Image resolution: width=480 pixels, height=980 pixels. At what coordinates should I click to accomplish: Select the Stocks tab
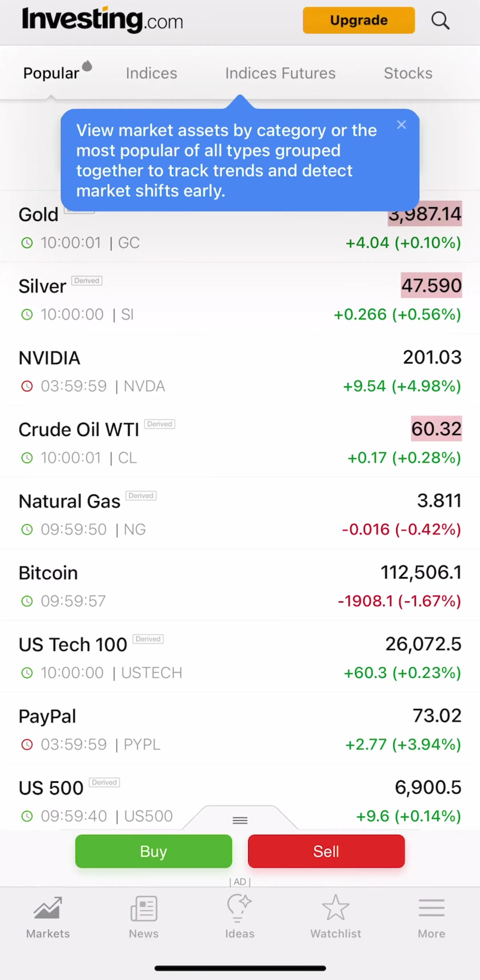tap(408, 73)
